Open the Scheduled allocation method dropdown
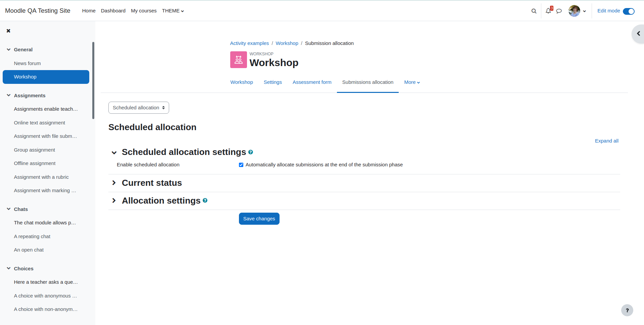The width and height of the screenshot is (644, 325). point(139,108)
